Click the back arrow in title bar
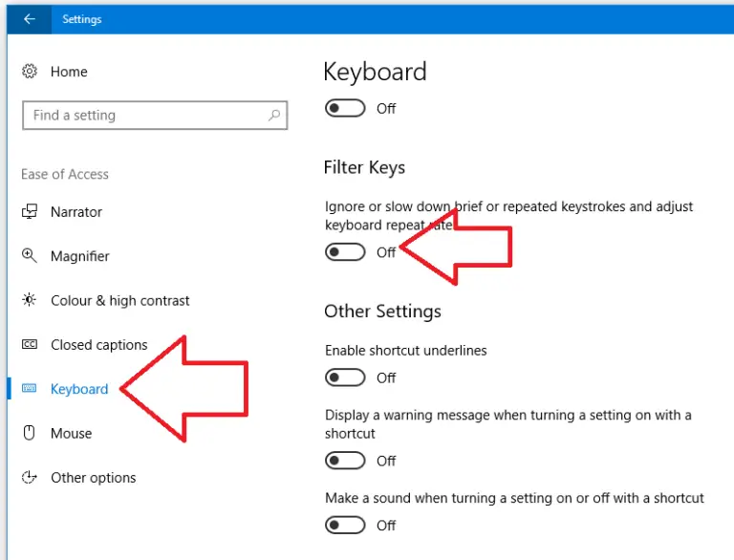This screenshot has width=734, height=560. (x=30, y=19)
